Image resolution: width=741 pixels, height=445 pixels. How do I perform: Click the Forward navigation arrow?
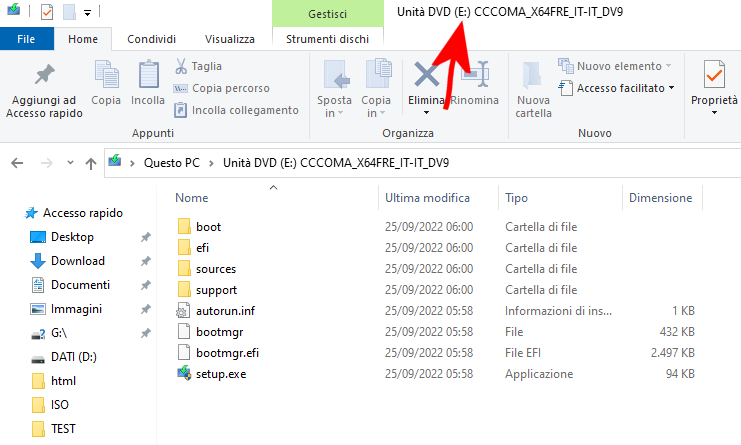(x=47, y=163)
